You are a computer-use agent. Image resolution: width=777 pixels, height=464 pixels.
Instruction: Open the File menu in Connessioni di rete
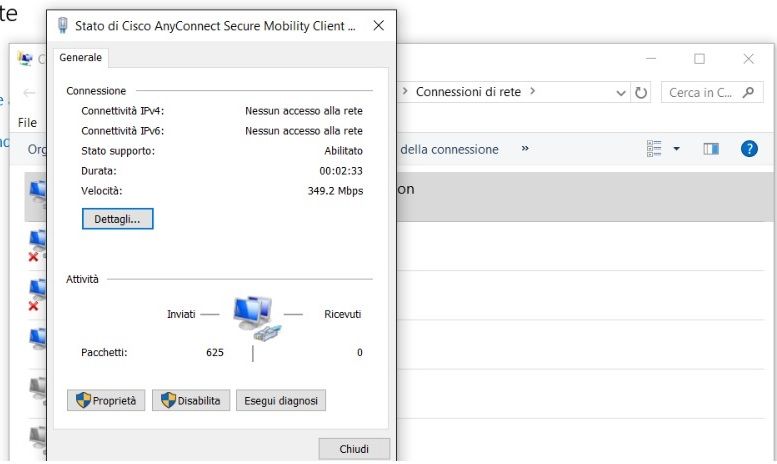[27, 122]
